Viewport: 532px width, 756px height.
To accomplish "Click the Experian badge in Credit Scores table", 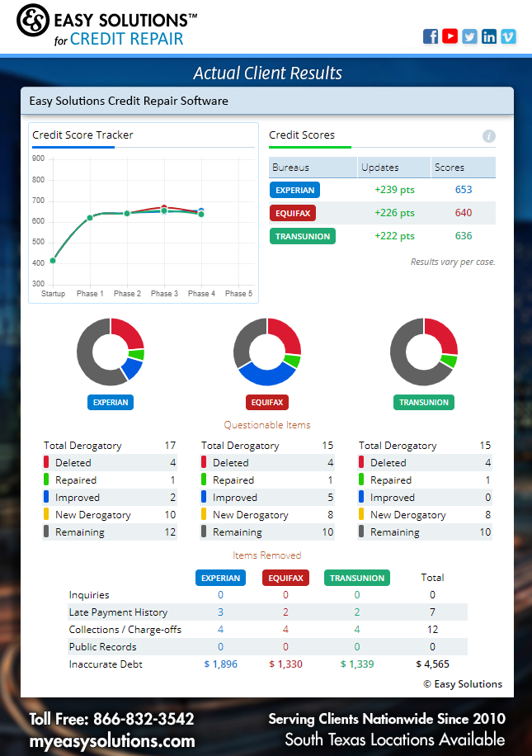I will [x=294, y=190].
